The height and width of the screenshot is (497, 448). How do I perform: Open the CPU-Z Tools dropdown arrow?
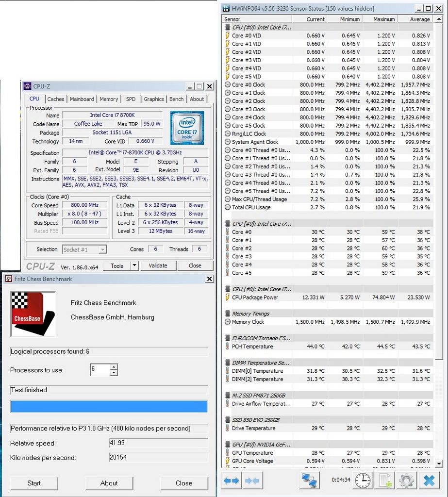click(134, 265)
